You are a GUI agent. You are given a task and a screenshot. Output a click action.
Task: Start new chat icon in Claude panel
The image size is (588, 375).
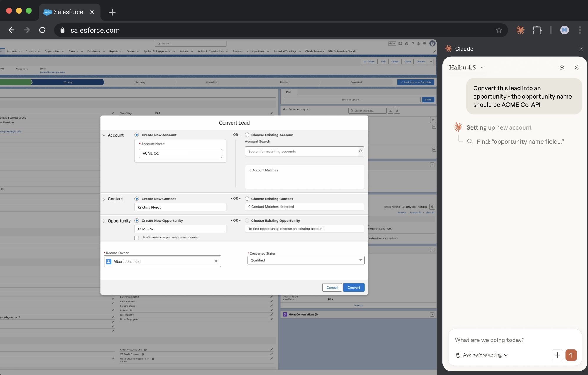pos(562,67)
